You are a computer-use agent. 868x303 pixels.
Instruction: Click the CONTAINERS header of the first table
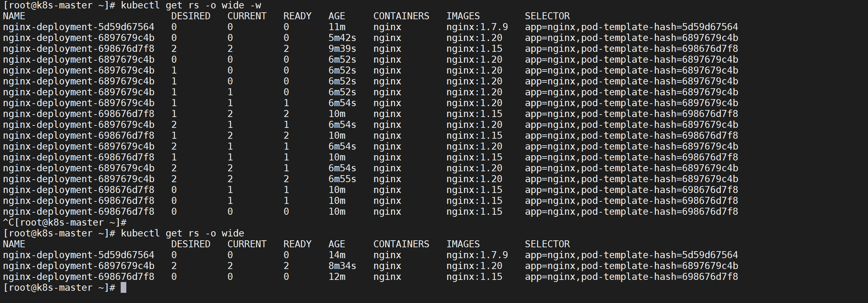click(x=401, y=16)
